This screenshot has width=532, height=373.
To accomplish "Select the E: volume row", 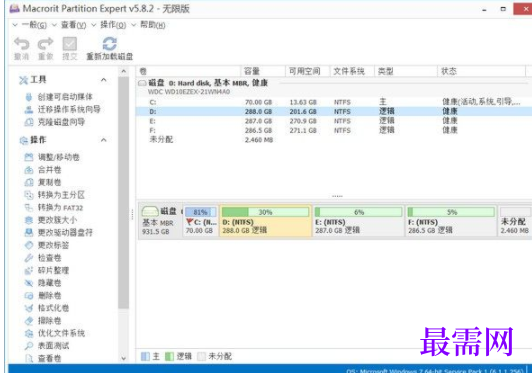I will pyautogui.click(x=334, y=121).
